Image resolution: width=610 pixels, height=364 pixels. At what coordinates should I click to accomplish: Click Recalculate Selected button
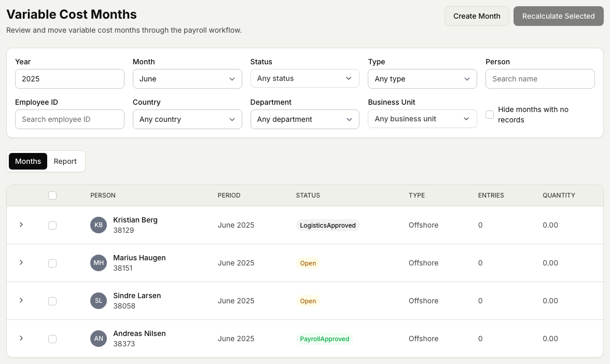pyautogui.click(x=558, y=17)
